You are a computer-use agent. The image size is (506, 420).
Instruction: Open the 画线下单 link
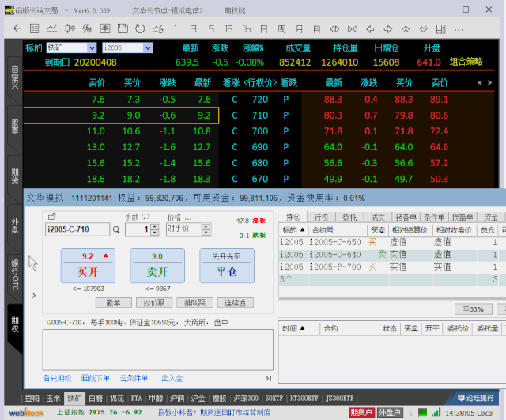[96, 378]
